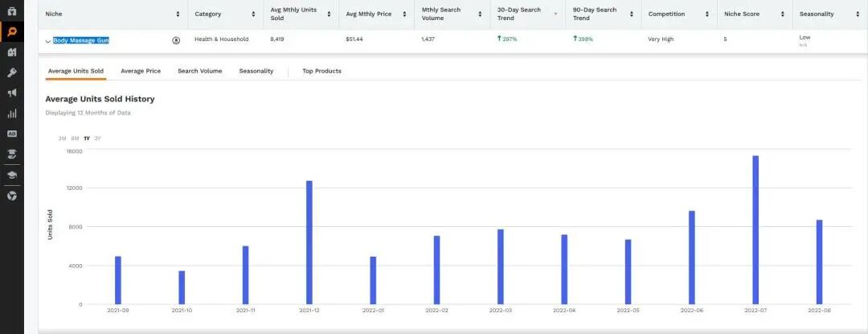The image size is (868, 334).
Task: Sort by Niche column
Action: pos(178,14)
